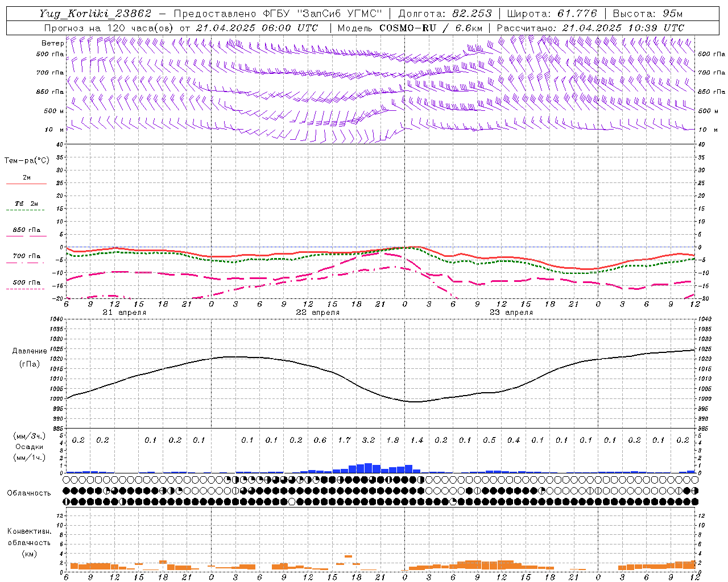Image resolution: width=728 pixels, height=582 pixels.
Task: Click the Высота: 95м label
Action: [x=648, y=14]
